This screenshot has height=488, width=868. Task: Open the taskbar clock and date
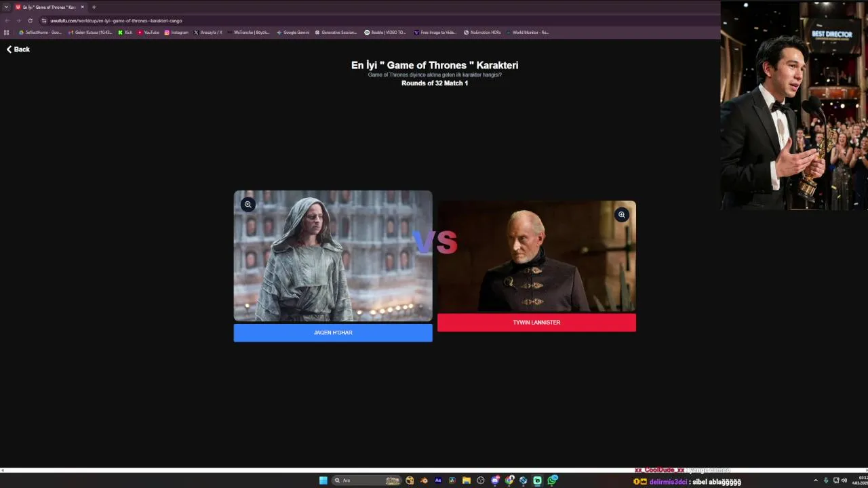pyautogui.click(x=859, y=481)
